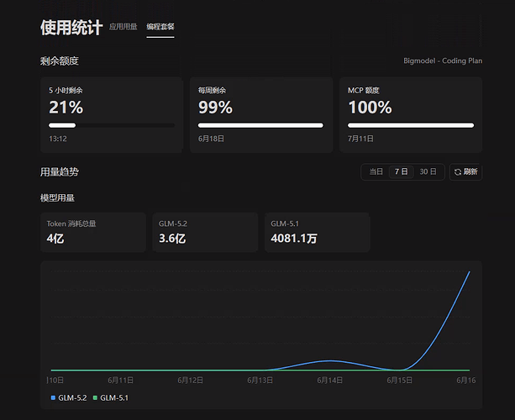Screen dimensions: 515x420
Task: Click the 6月13日 axis label
Action: point(260,381)
